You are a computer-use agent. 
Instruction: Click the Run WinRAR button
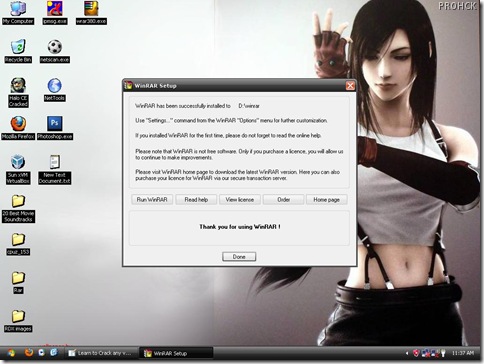152,200
